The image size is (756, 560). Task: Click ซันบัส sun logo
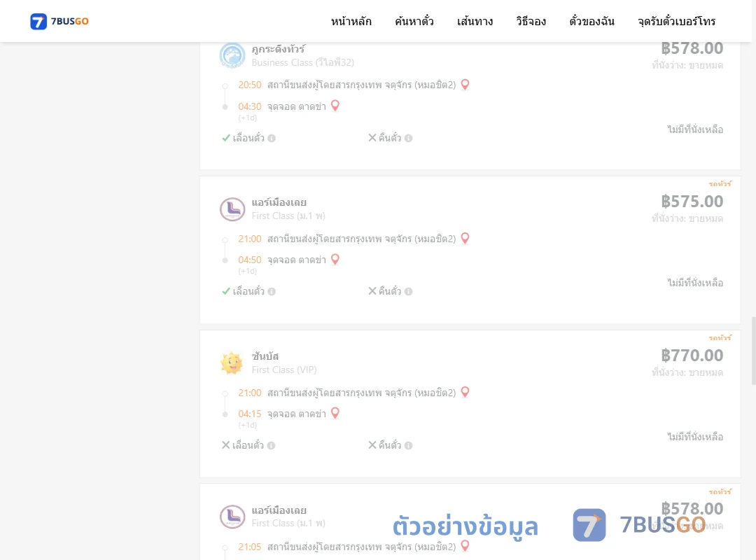coord(232,363)
